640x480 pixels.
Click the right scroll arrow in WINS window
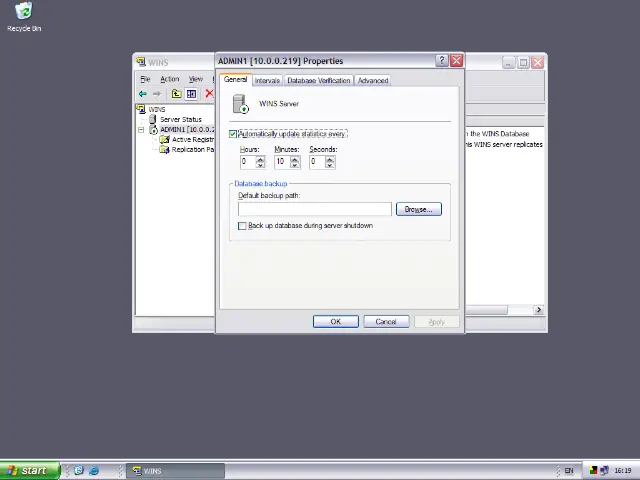tap(538, 310)
